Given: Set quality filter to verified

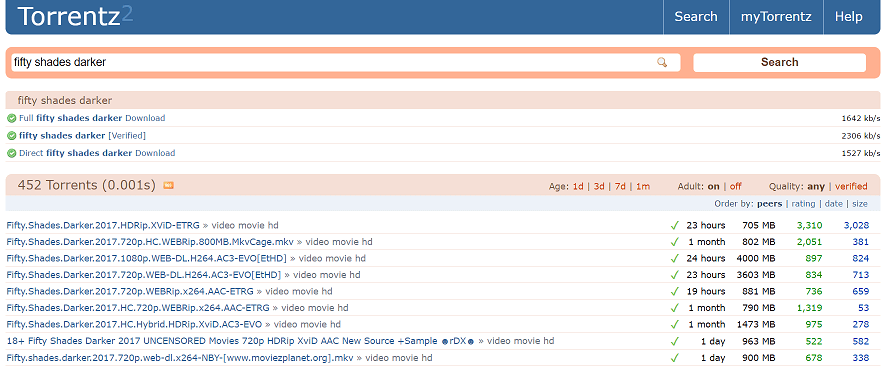Looking at the screenshot, I should (x=851, y=186).
